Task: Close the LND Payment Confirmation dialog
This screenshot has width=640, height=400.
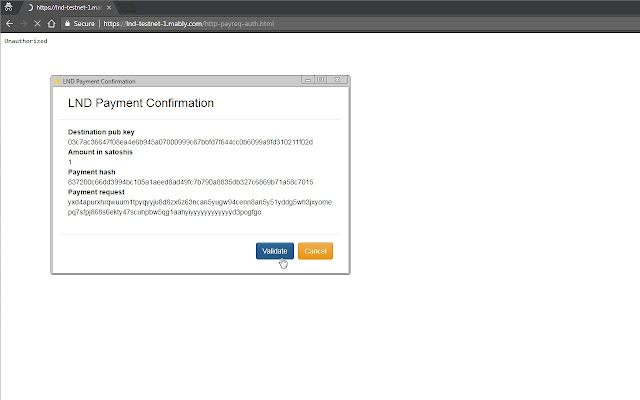Action: click(x=337, y=80)
